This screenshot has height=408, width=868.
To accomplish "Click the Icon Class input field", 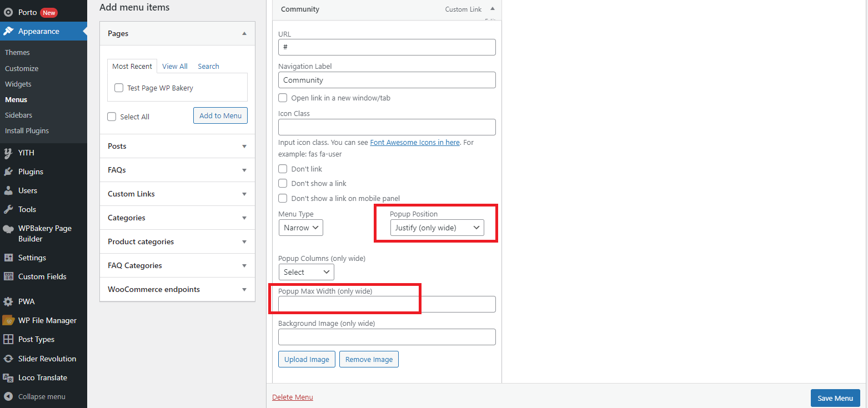I will (x=387, y=127).
